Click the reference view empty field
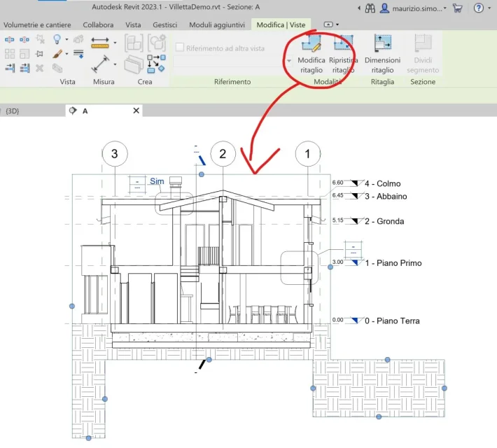The image size is (497, 448). point(229,61)
